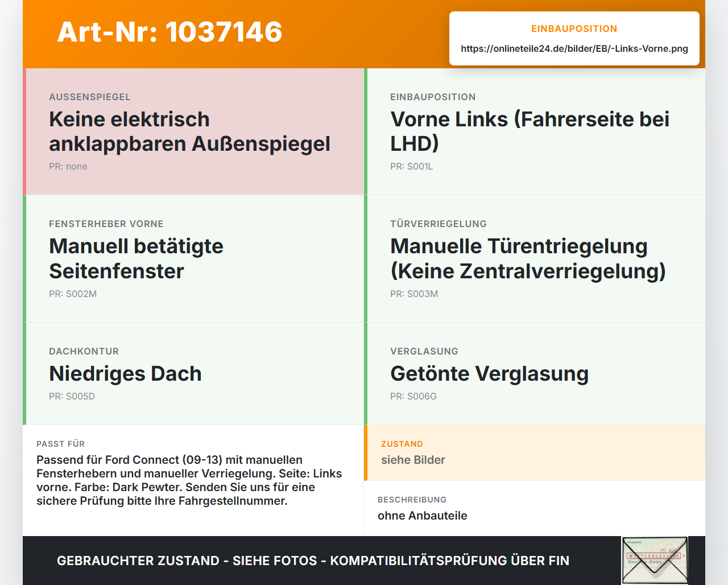Viewport: 728px width, 585px height.
Task: Click the PASST FÜR label
Action: pos(61,444)
